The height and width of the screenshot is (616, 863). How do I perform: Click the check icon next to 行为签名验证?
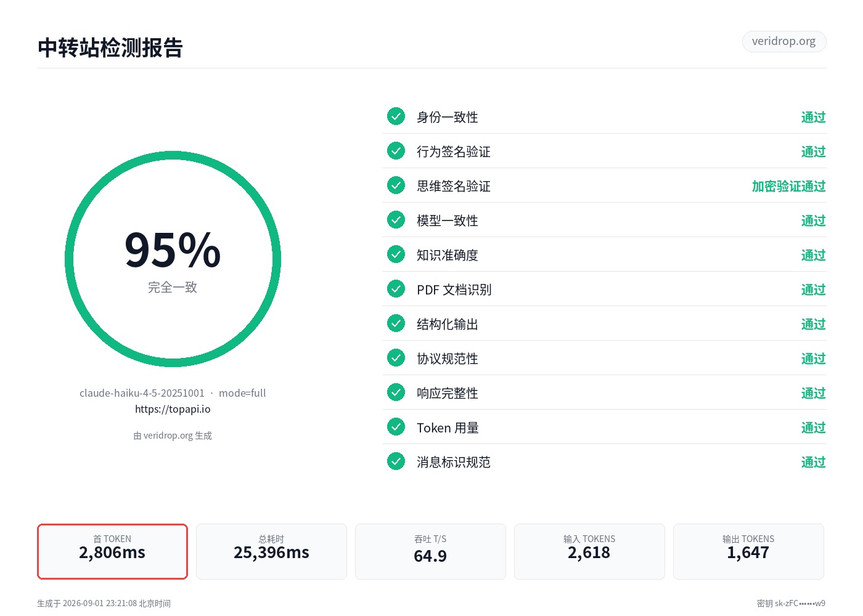click(x=396, y=151)
